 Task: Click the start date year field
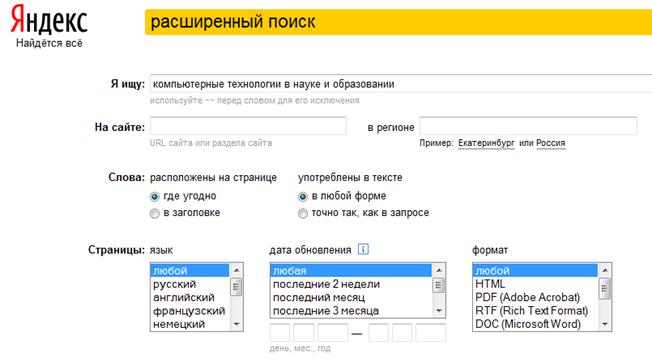pyautogui.click(x=333, y=333)
